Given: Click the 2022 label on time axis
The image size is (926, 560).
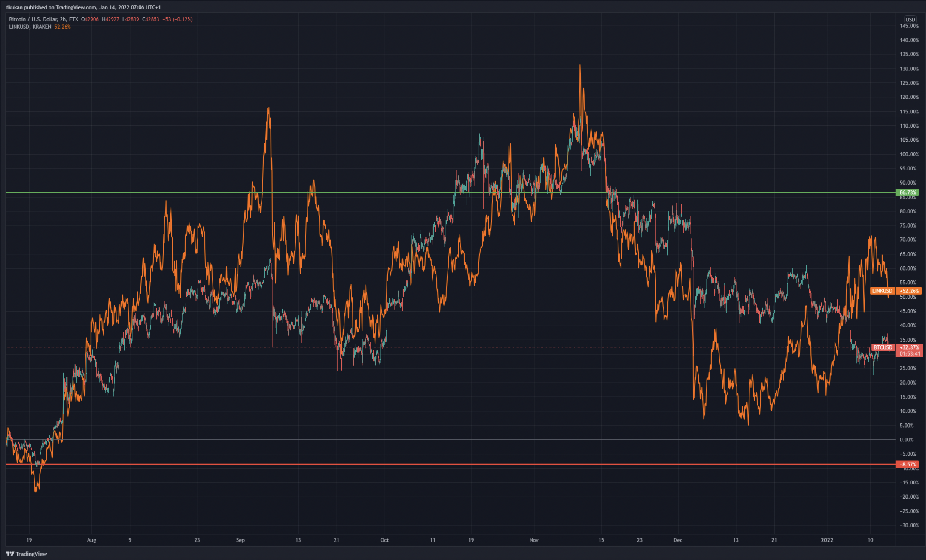Looking at the screenshot, I should [826, 540].
